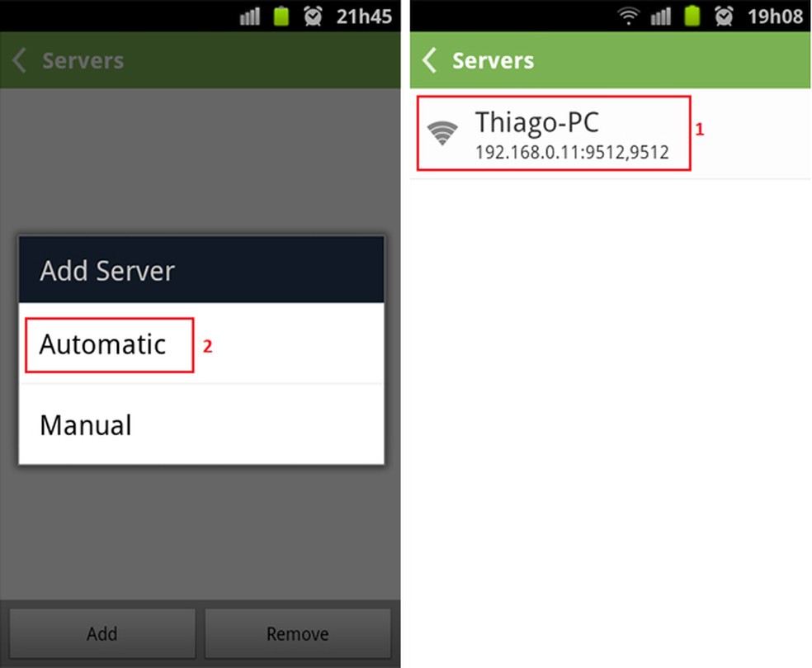Tap the signal bars icon in left status bar
812x668 pixels.
249,17
